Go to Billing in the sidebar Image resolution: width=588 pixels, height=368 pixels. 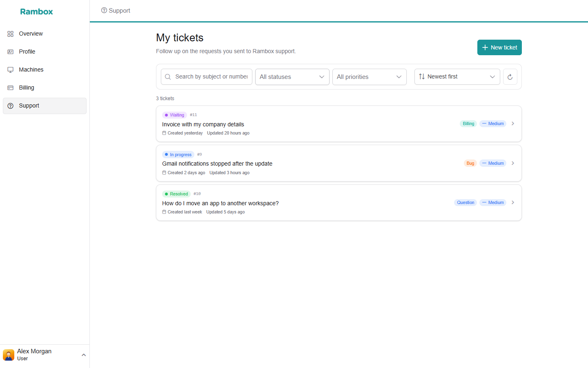tap(45, 88)
